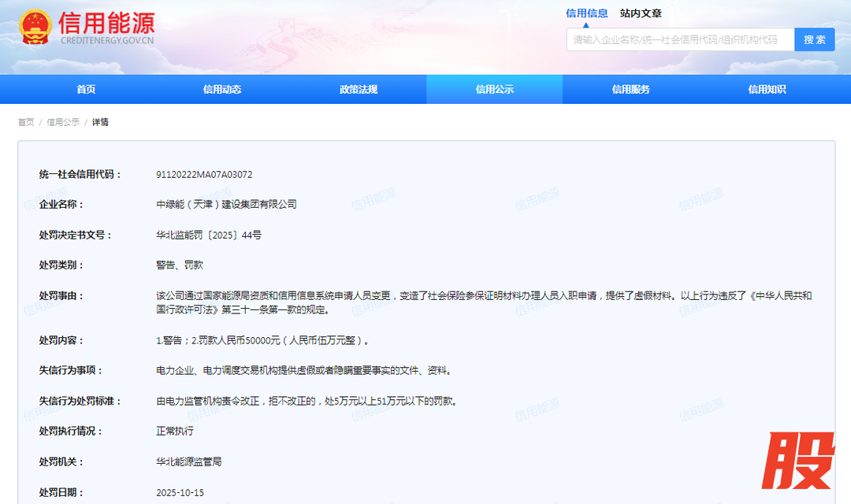Open 首页 in the navigation bar

(86, 90)
